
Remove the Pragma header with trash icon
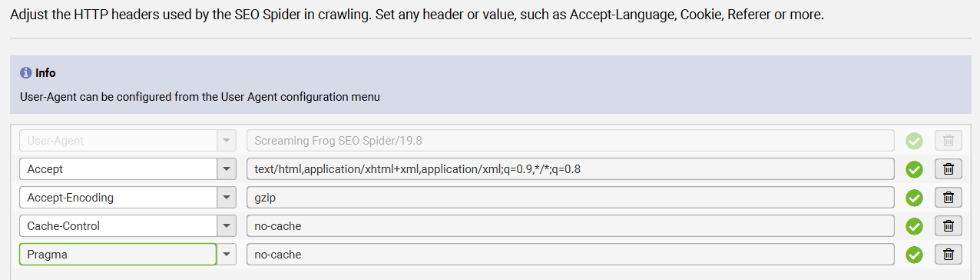coord(948,255)
